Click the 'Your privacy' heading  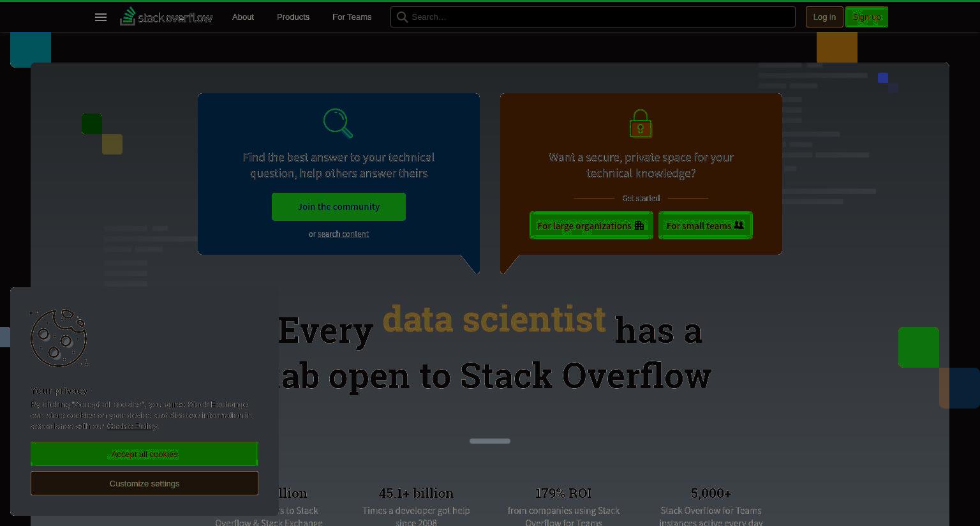(59, 391)
